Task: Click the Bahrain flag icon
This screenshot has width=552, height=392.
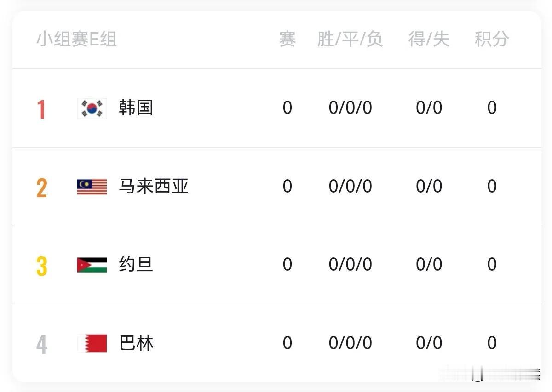Action: (x=92, y=343)
